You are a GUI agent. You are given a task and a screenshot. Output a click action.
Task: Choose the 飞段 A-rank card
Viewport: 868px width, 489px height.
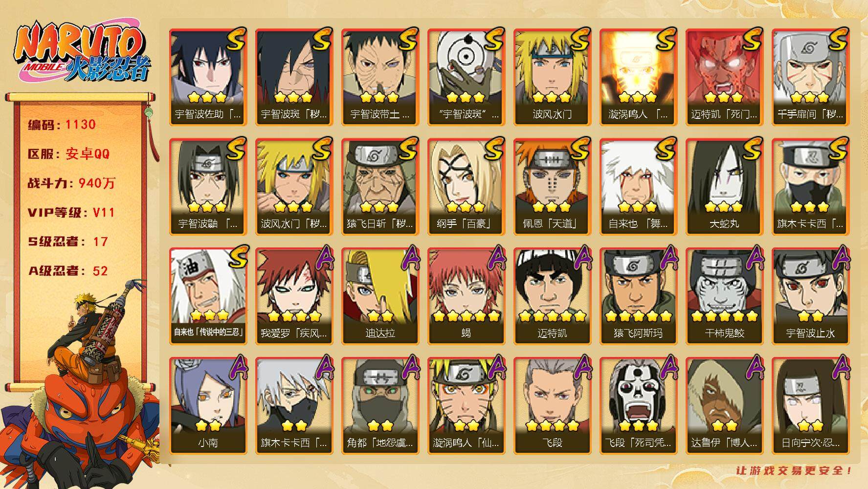[552, 405]
